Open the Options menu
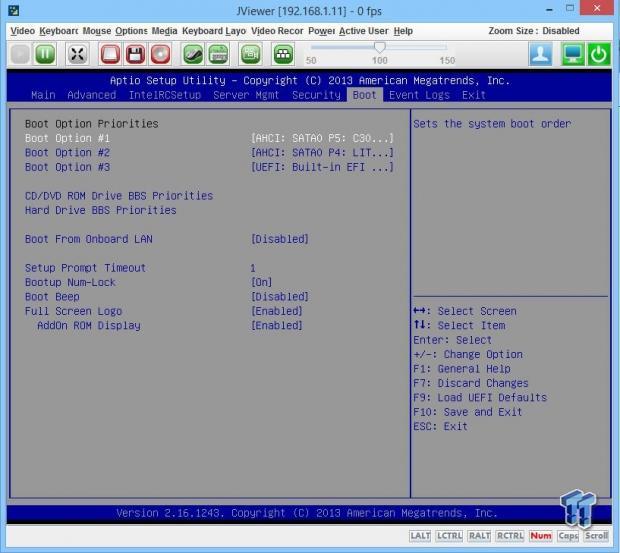 [131, 31]
